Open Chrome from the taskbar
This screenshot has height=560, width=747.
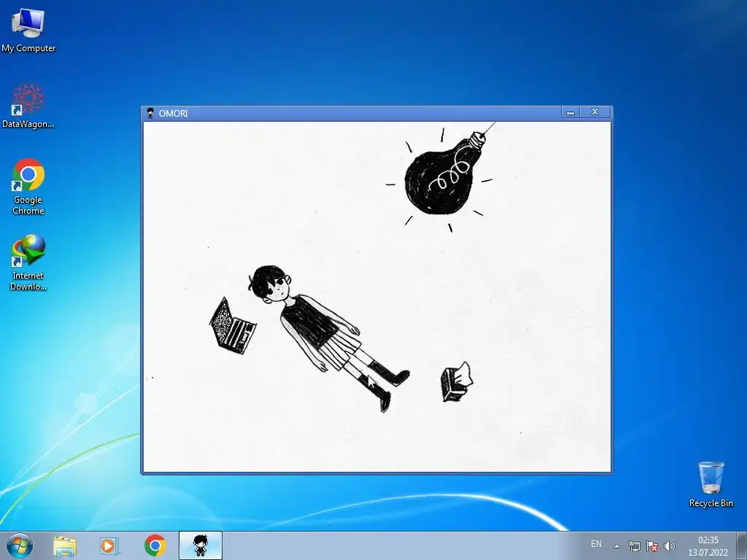155,545
